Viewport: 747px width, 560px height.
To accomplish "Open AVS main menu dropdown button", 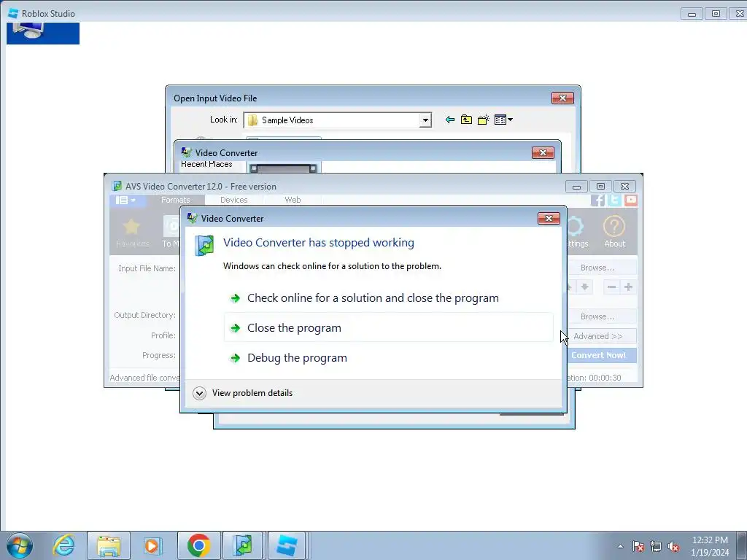I will tap(125, 200).
